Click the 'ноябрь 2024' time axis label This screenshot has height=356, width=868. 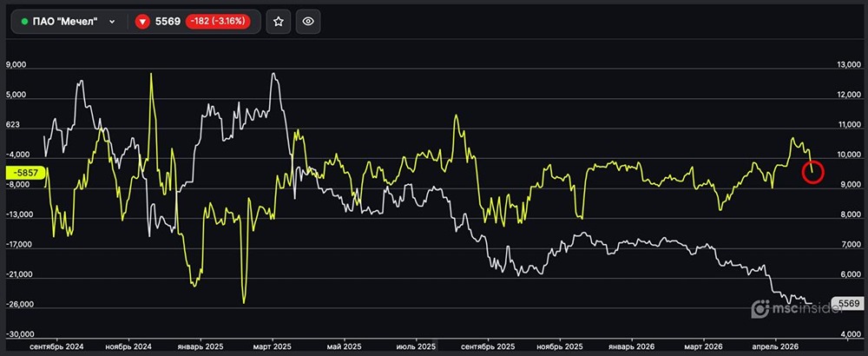(x=128, y=346)
